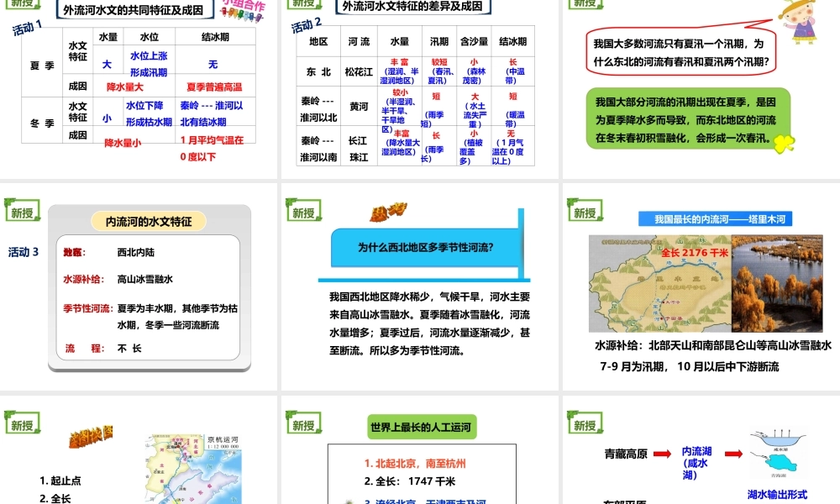Click the 活动3 label
Screen dimensions: 840x504
(24, 252)
